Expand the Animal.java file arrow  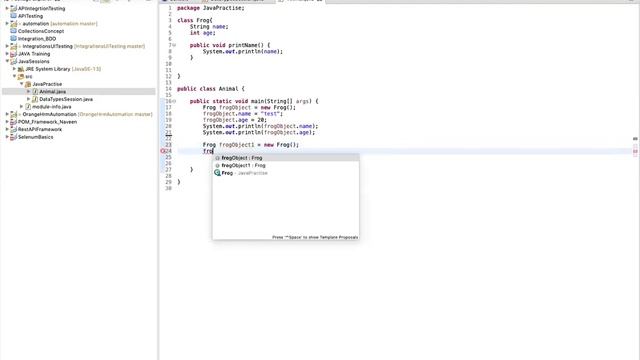coord(29,91)
